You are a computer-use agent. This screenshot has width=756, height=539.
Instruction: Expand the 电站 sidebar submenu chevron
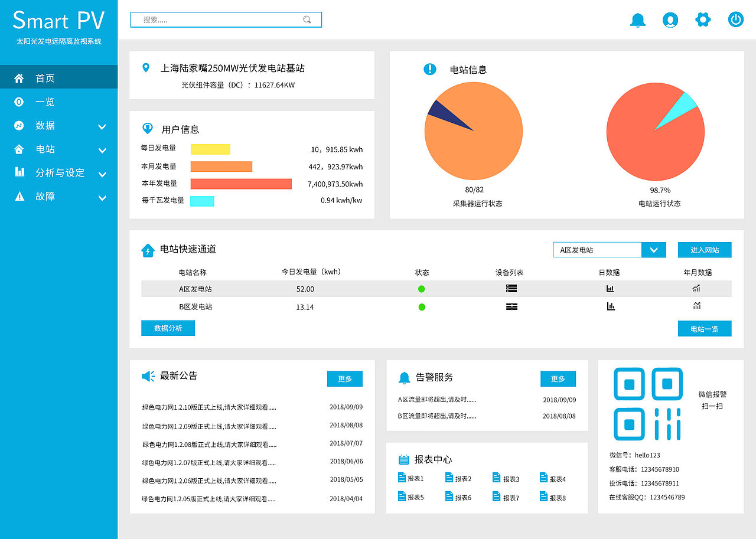(102, 150)
